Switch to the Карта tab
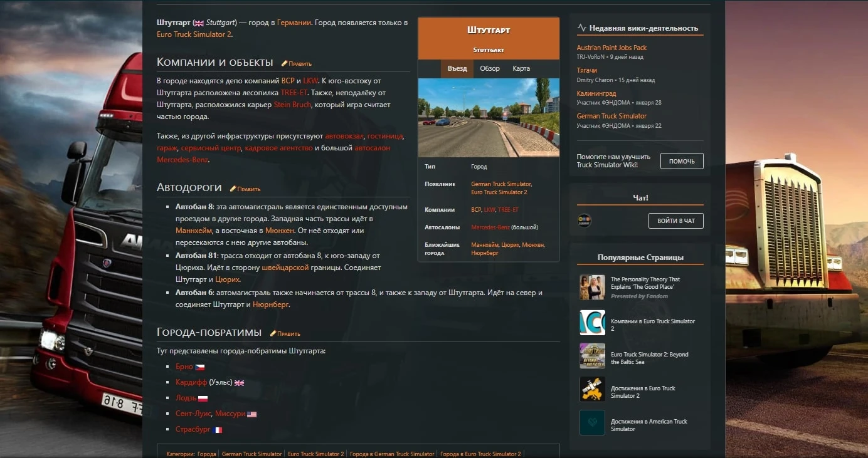Image resolution: width=868 pixels, height=458 pixels. pos(521,69)
